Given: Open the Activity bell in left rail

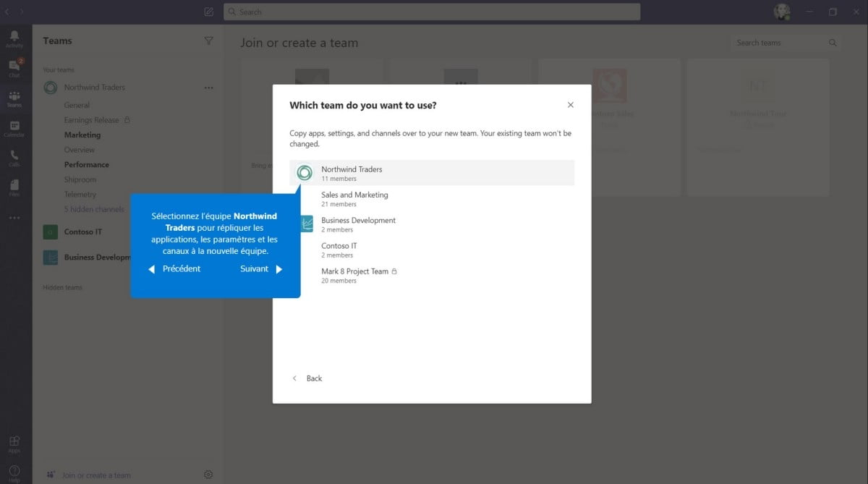Looking at the screenshot, I should (14, 38).
